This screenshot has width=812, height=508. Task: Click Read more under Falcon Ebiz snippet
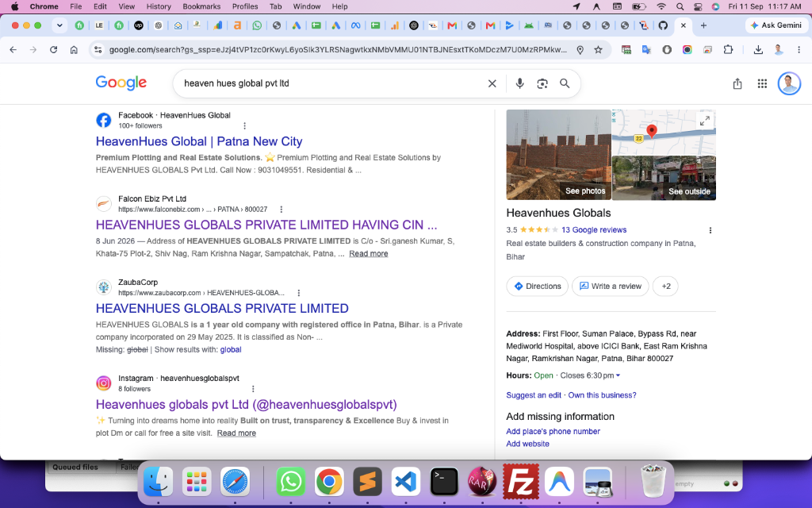[x=368, y=253]
